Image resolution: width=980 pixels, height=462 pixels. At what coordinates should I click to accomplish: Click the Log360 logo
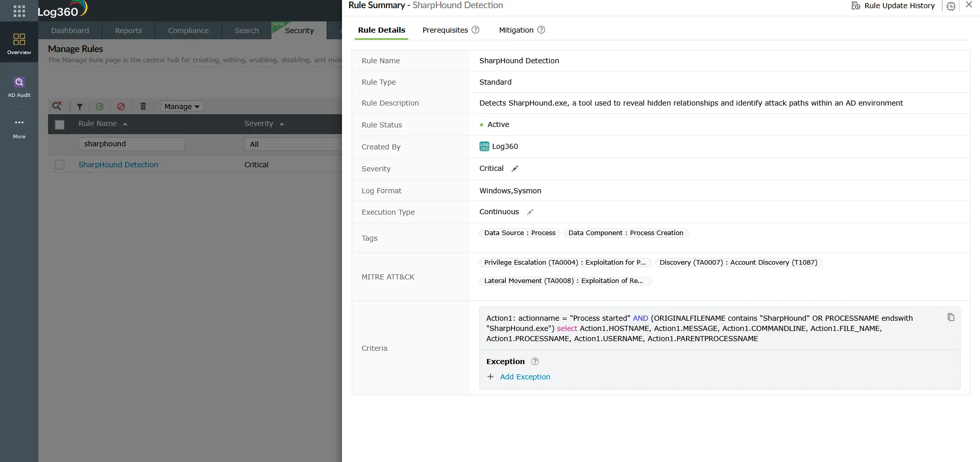click(62, 10)
